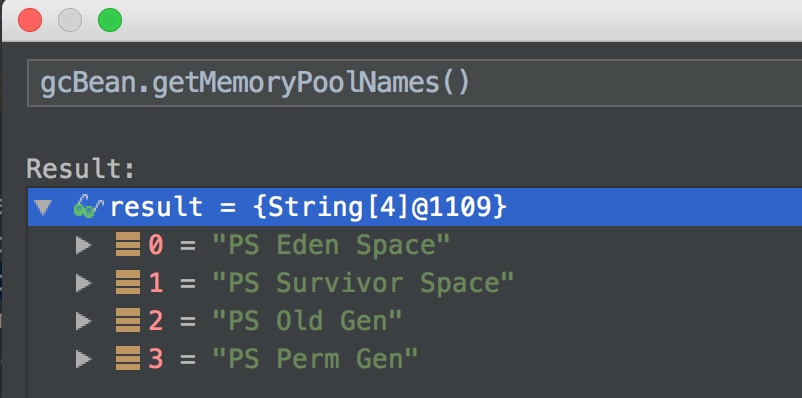
Task: Click the Result: label
Action: tap(81, 169)
